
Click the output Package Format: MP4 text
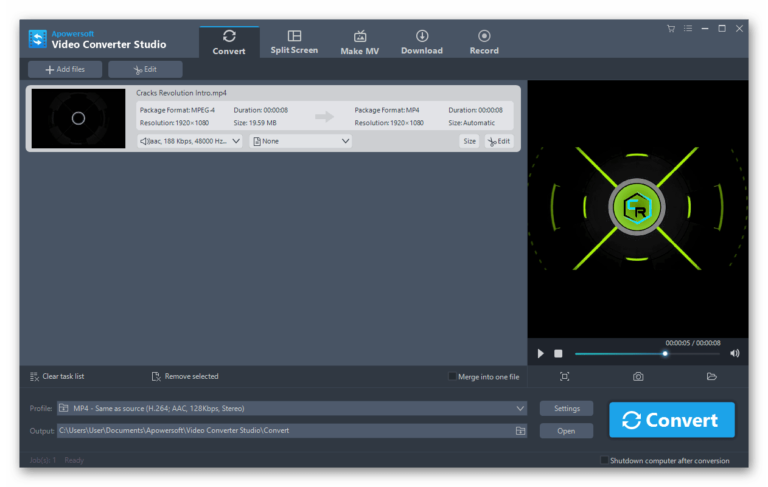click(x=387, y=110)
